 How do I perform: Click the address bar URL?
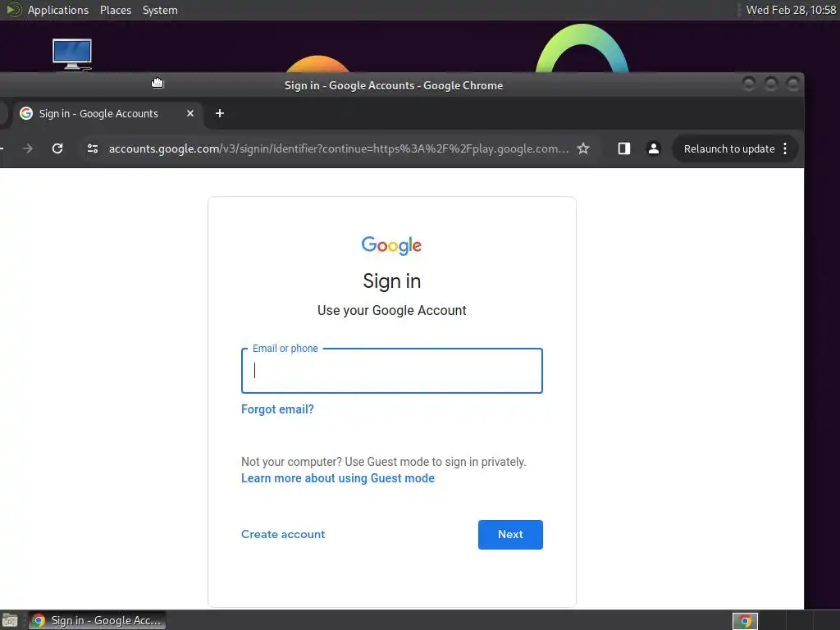(339, 148)
